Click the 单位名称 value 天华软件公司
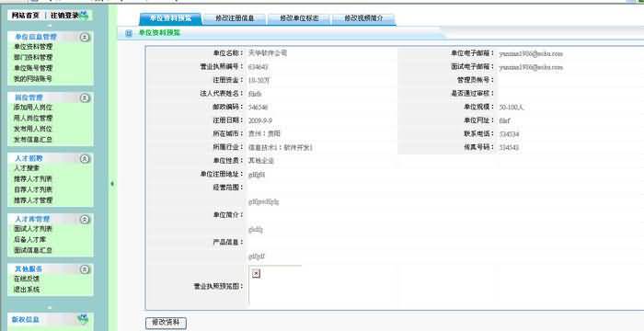The image size is (644, 331). click(269, 53)
